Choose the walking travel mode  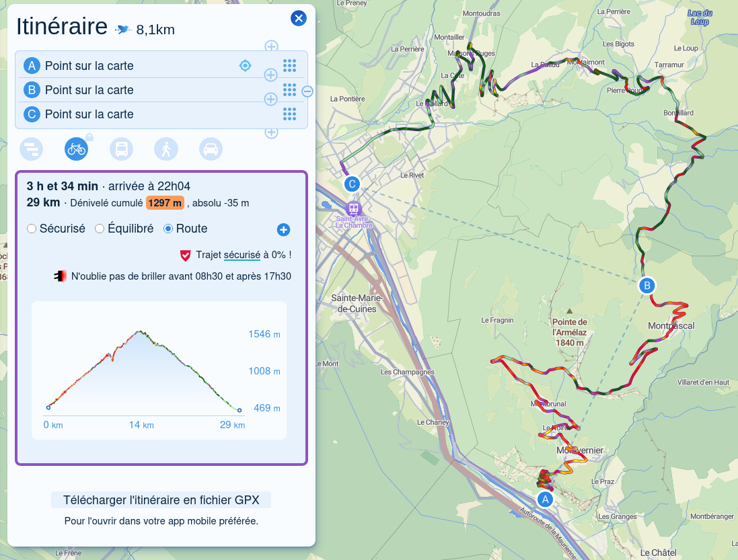pyautogui.click(x=166, y=149)
